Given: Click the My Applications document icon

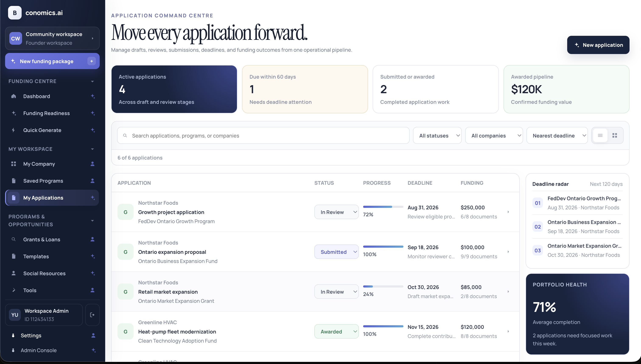Looking at the screenshot, I should [x=14, y=198].
